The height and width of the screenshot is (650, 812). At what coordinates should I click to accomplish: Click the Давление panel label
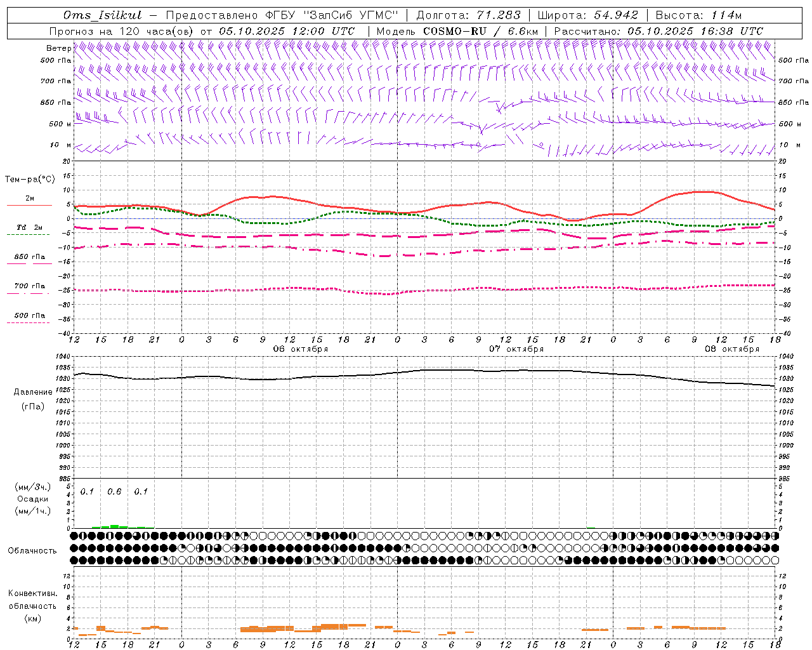pos(33,392)
